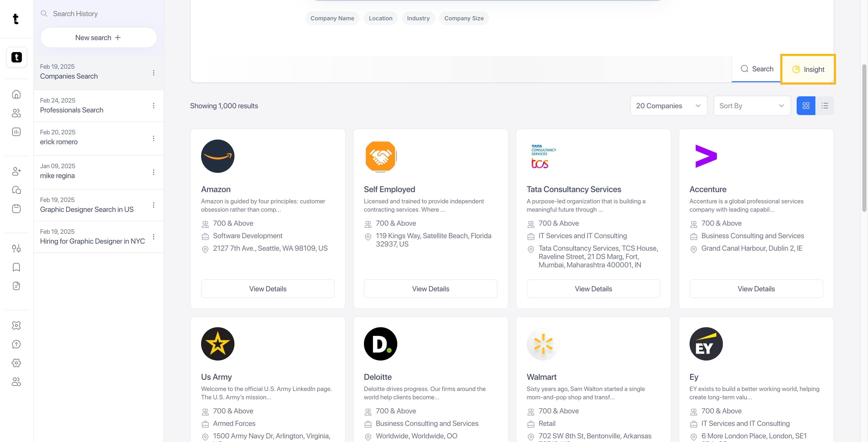868x442 pixels.
Task: Open the Sort By dropdown
Action: coord(752,106)
